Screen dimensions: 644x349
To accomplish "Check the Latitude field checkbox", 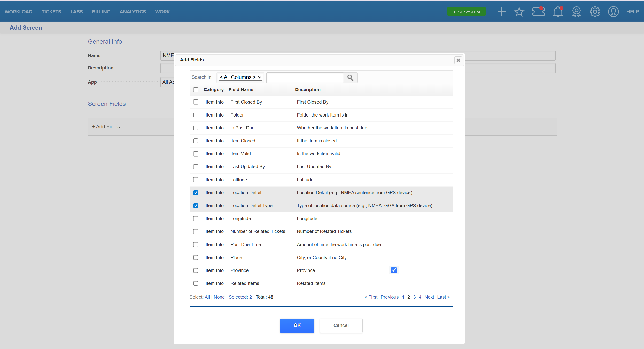I will pyautogui.click(x=196, y=180).
